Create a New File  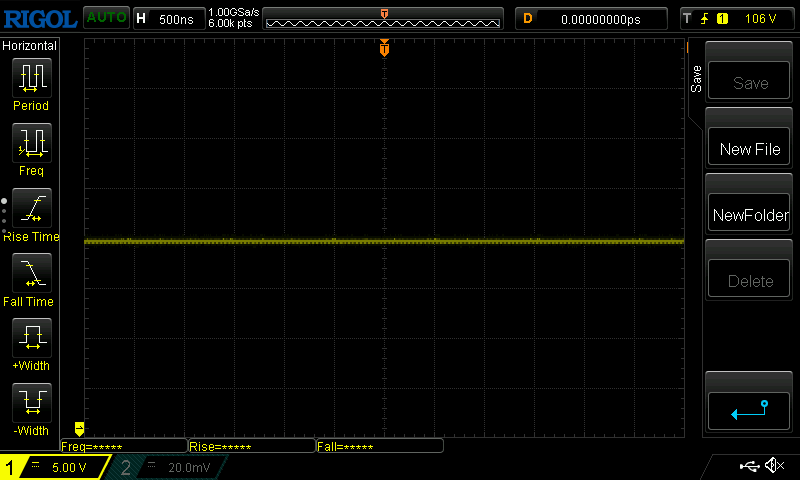tap(749, 148)
